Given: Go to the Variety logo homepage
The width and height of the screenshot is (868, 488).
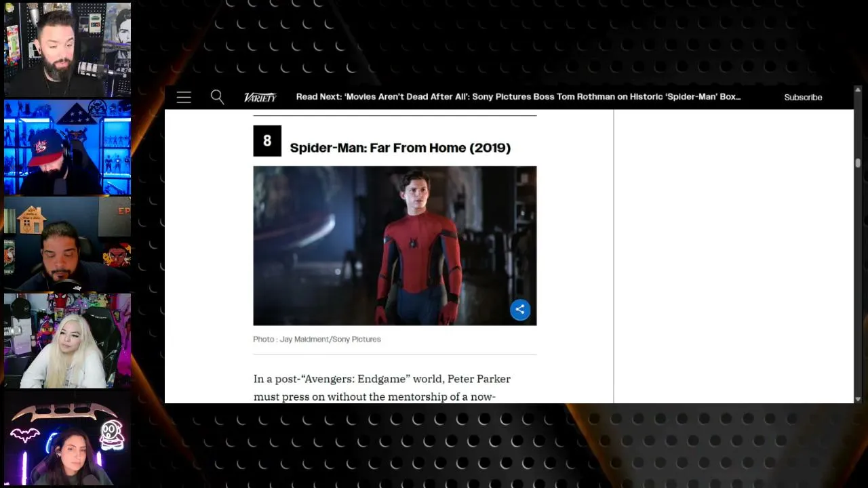Looking at the screenshot, I should (260, 97).
